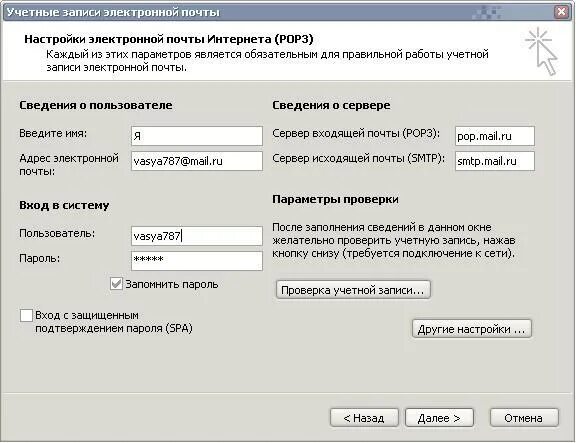The height and width of the screenshot is (443, 576).
Task: Cancel the wizard with 'Отмена'
Action: (524, 418)
